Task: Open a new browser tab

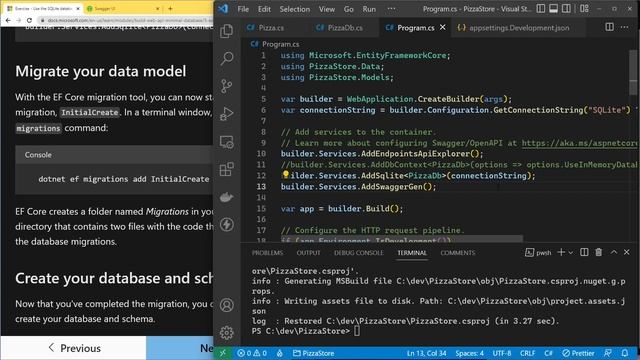Action: [x=170, y=8]
